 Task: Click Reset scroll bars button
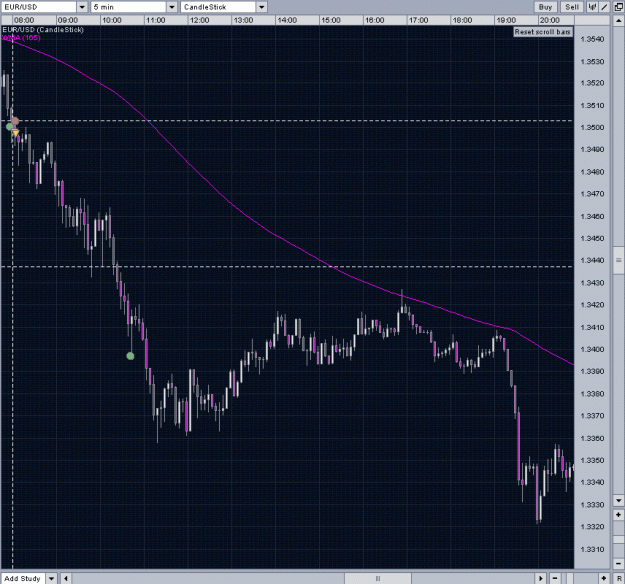point(543,32)
